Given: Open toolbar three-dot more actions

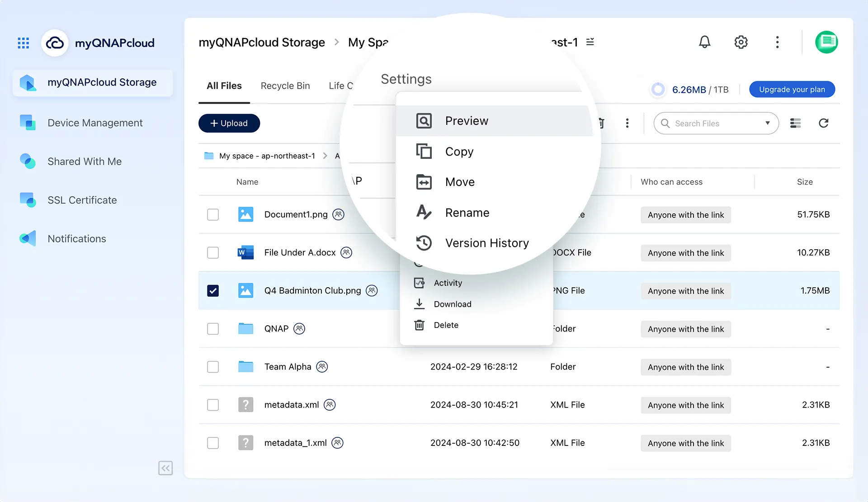Looking at the screenshot, I should coord(627,123).
